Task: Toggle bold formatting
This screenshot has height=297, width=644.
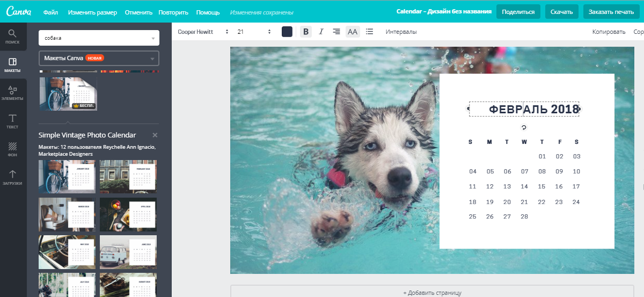Action: (x=306, y=32)
